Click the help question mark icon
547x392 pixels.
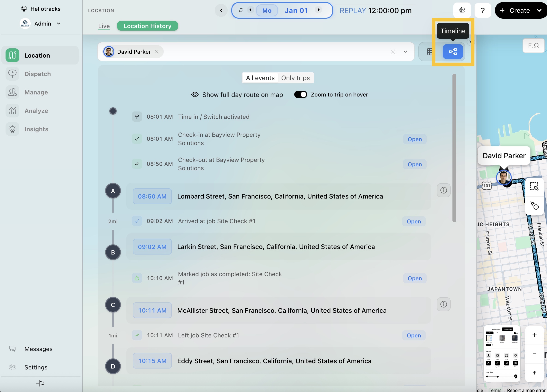point(483,10)
